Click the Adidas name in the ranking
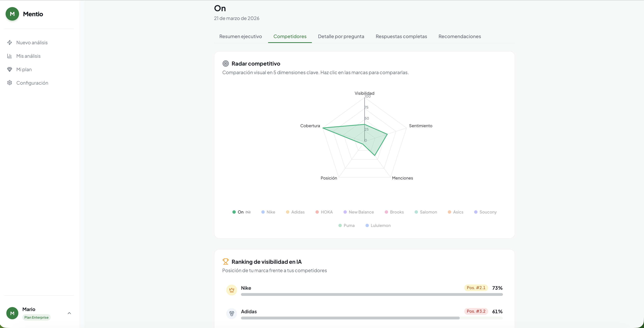 click(249, 312)
